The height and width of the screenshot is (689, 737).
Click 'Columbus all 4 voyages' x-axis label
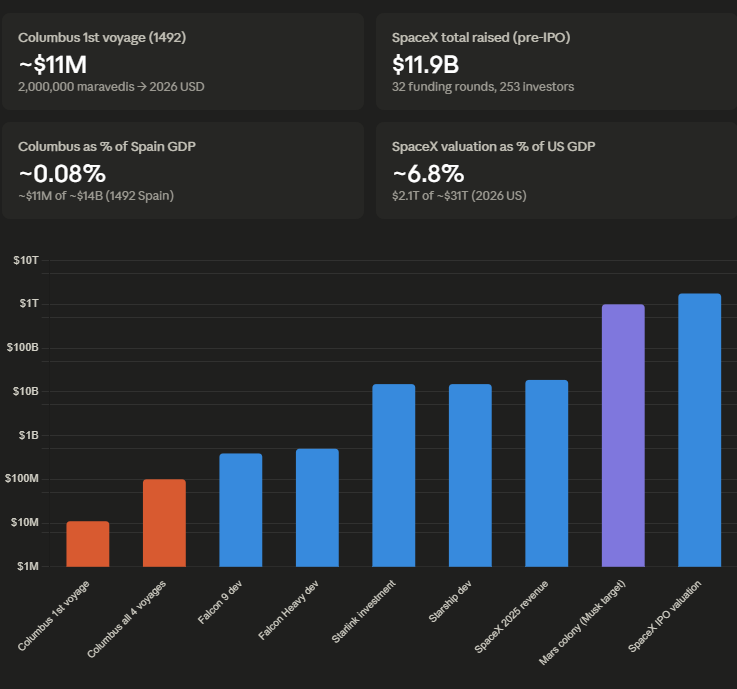[x=126, y=619]
